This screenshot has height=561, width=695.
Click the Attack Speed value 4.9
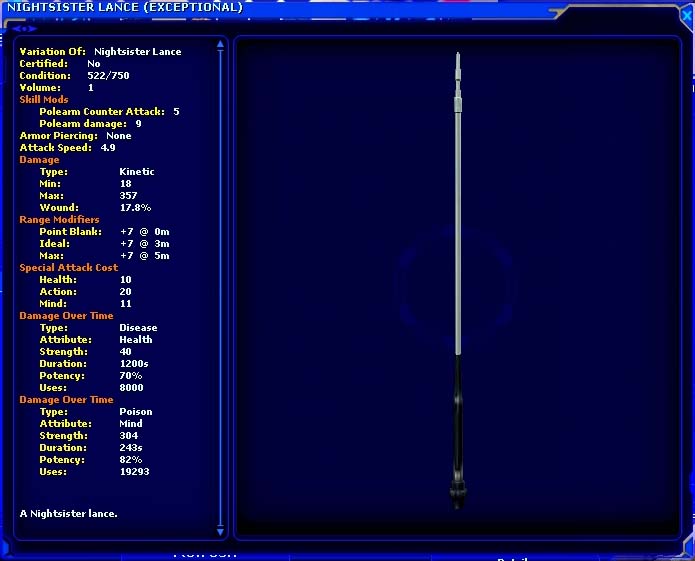[x=108, y=148]
